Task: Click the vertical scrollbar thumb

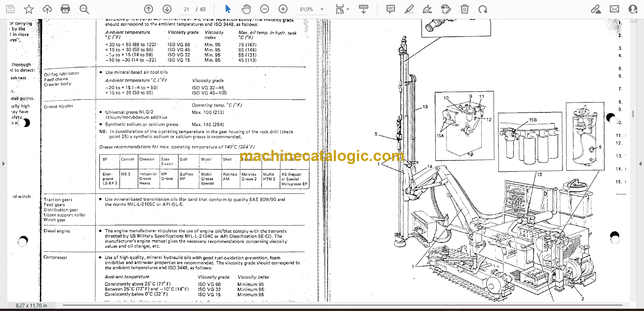Action: pyautogui.click(x=633, y=114)
